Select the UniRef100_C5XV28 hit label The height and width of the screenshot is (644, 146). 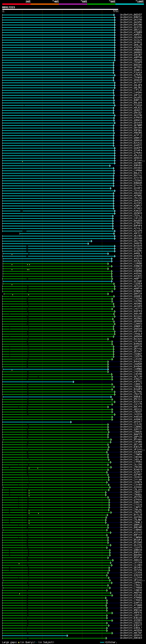pos(131,191)
